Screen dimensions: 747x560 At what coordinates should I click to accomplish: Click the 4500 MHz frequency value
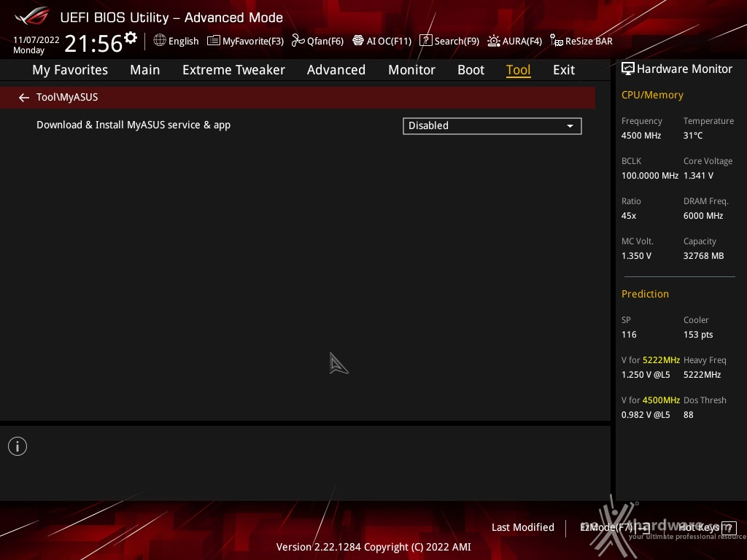point(641,136)
